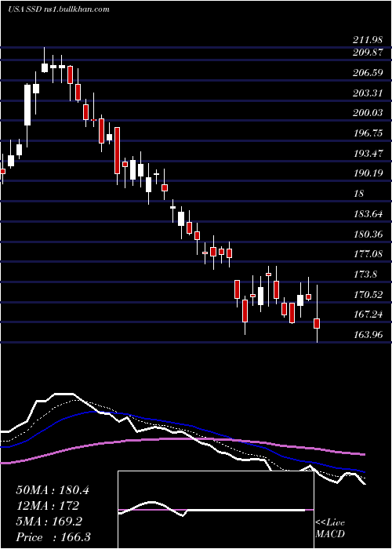The width and height of the screenshot is (392, 549).
Task: Click the 12MA : 172 readout
Action: pyautogui.click(x=47, y=506)
